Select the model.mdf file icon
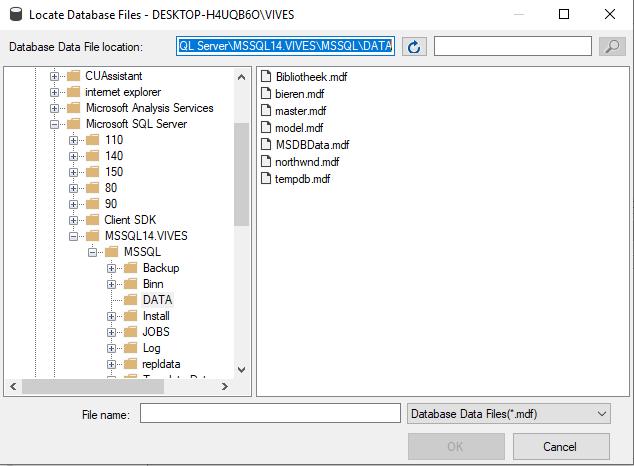634x466 pixels. 266,127
